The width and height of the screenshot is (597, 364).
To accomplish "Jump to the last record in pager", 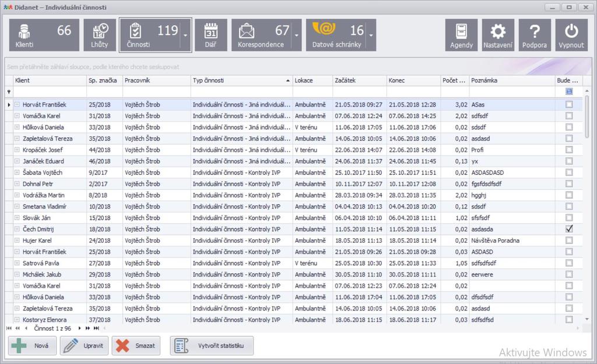I will click(x=96, y=328).
